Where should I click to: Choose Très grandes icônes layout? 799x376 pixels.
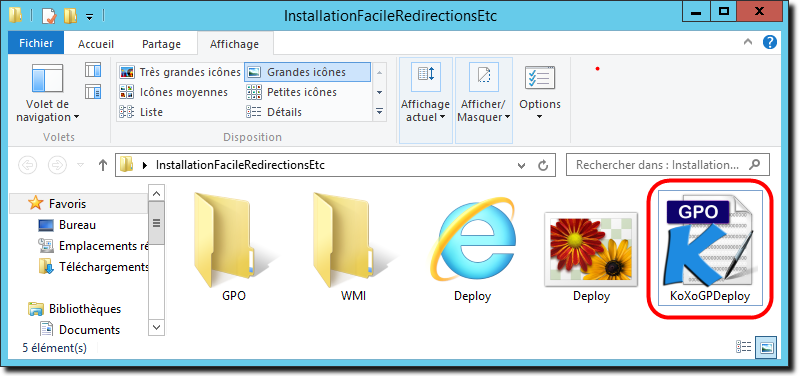[180, 72]
